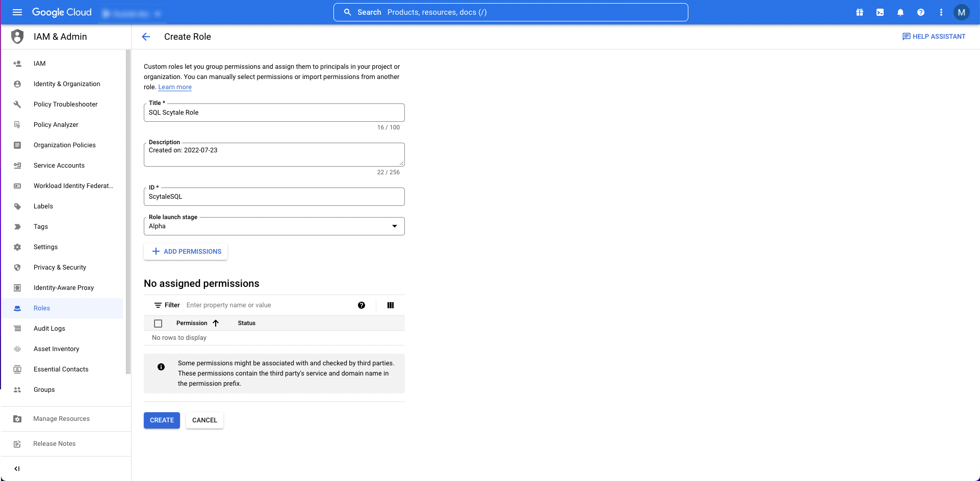The height and width of the screenshot is (481, 980).
Task: Check the select-all permissions checkbox
Action: pos(158,324)
